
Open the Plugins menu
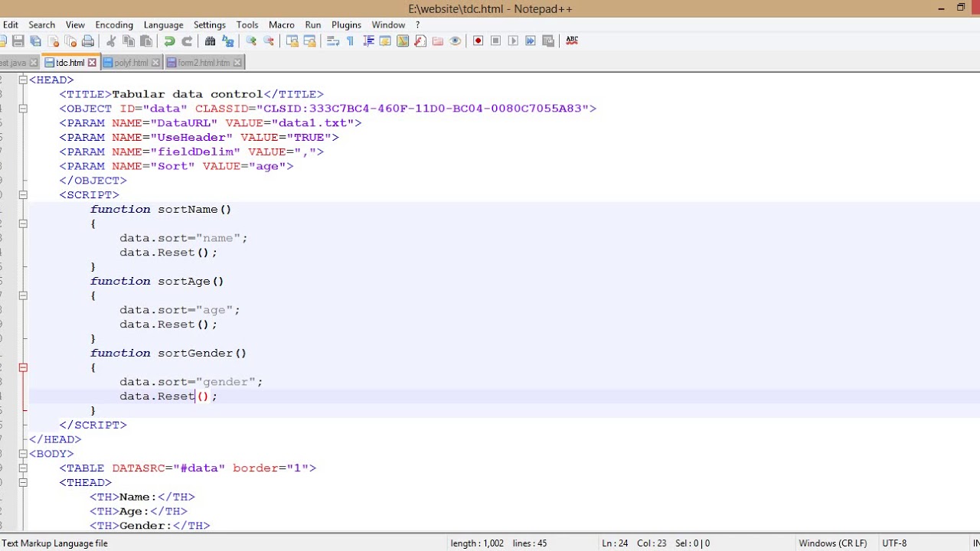coord(346,24)
